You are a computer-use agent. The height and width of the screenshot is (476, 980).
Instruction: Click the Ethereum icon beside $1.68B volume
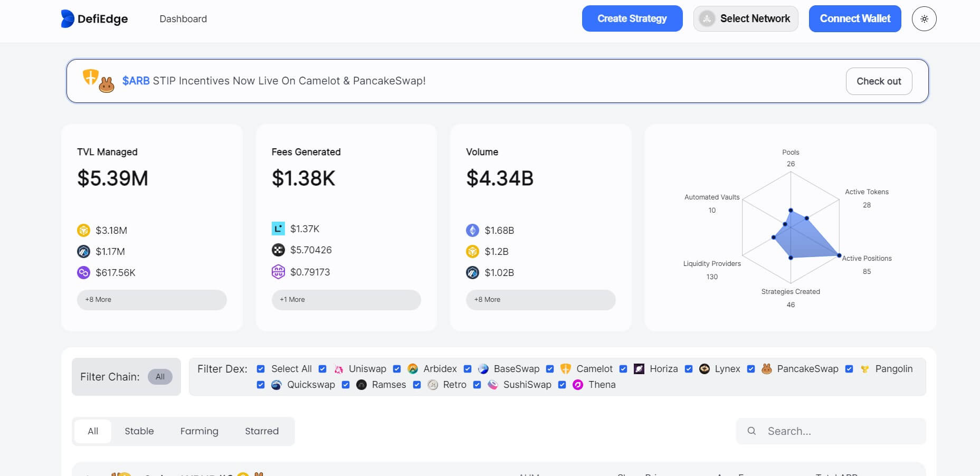472,230
